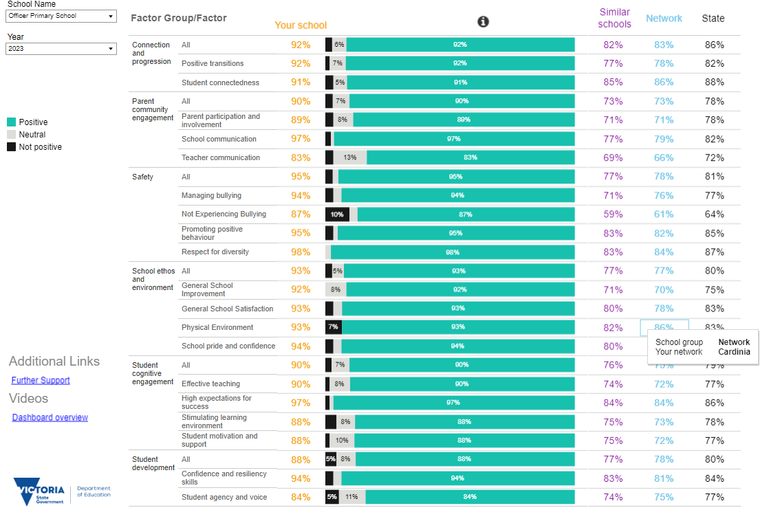Click the 13% neutral bar for Teacher communication
780x532 pixels.
coord(350,157)
